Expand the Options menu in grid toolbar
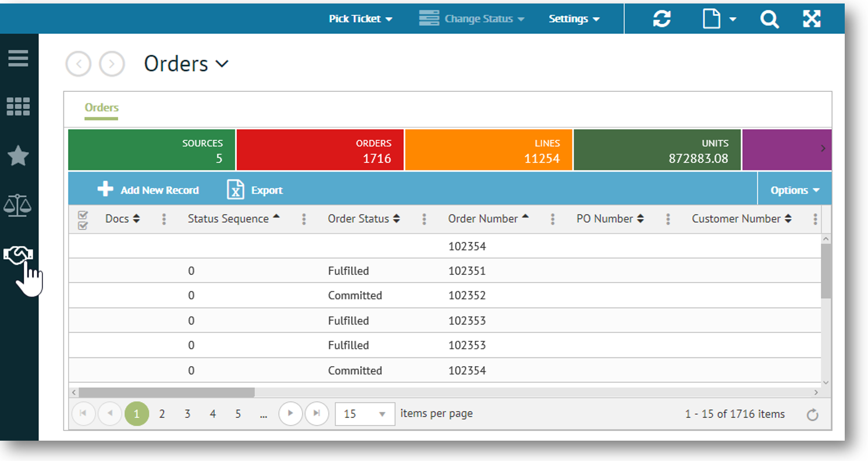The width and height of the screenshot is (868, 461). pos(795,190)
